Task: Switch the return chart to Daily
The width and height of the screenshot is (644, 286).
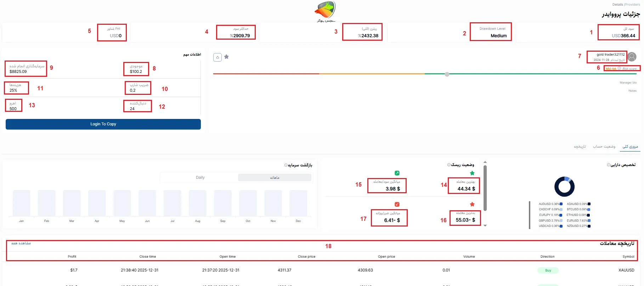Action: (x=200, y=177)
